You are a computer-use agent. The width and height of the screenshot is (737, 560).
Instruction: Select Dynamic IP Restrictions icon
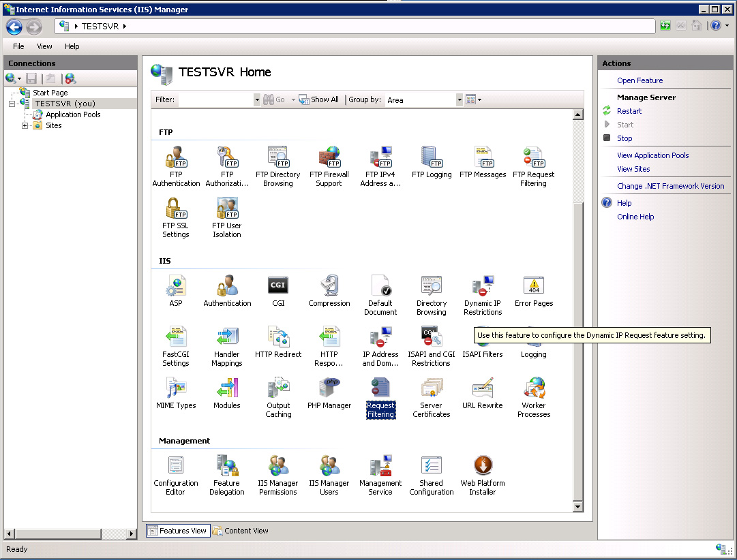483,295
